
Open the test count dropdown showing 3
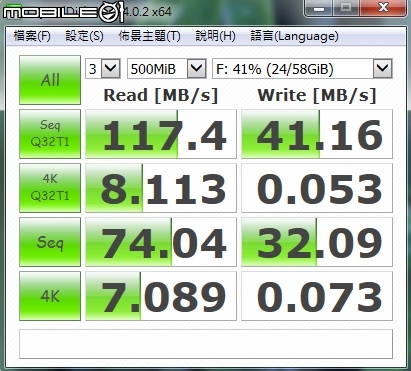pos(103,69)
